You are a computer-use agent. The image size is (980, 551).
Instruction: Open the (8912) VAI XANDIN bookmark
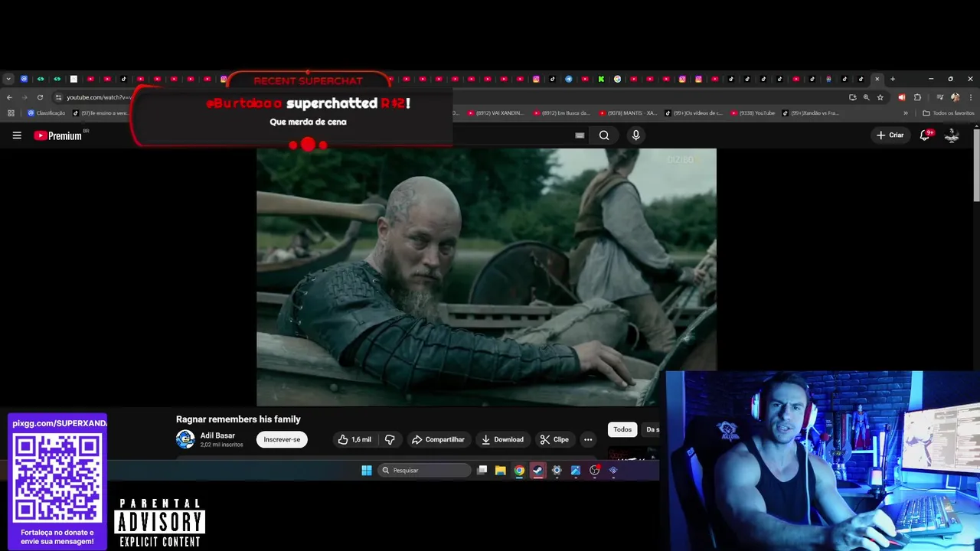495,113
